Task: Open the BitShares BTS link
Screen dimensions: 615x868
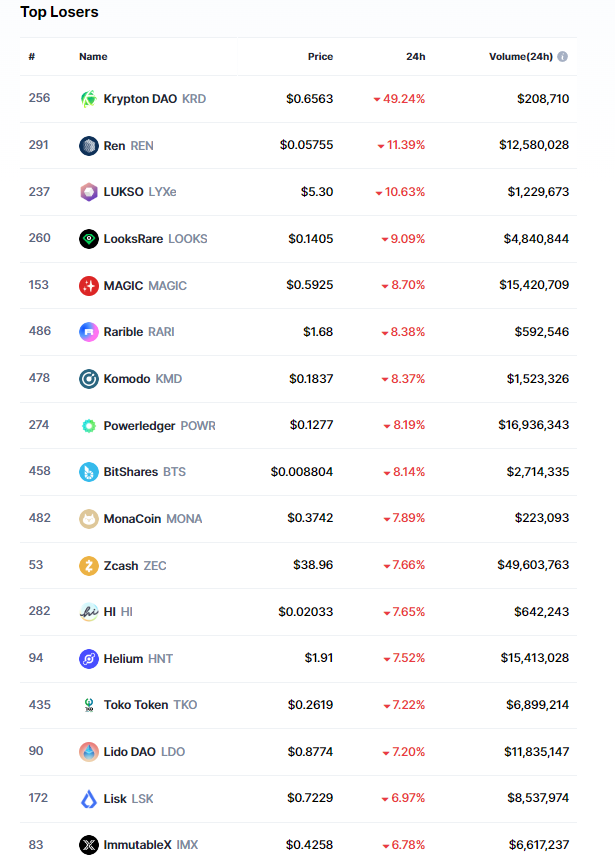Action: (x=144, y=472)
